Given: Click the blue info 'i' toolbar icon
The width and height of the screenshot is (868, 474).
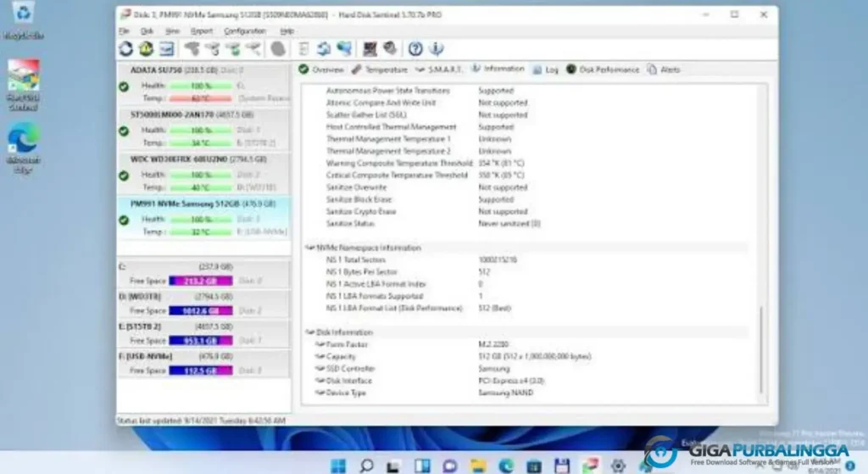Looking at the screenshot, I should [437, 49].
